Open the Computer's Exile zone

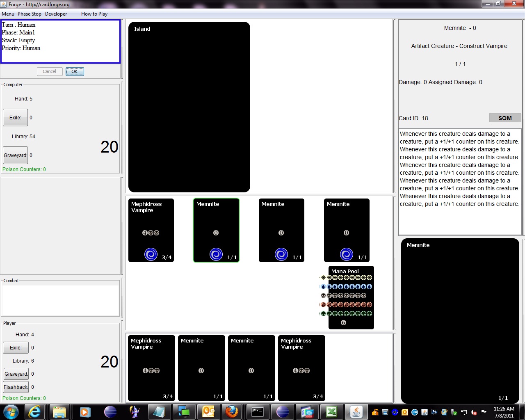click(x=16, y=118)
